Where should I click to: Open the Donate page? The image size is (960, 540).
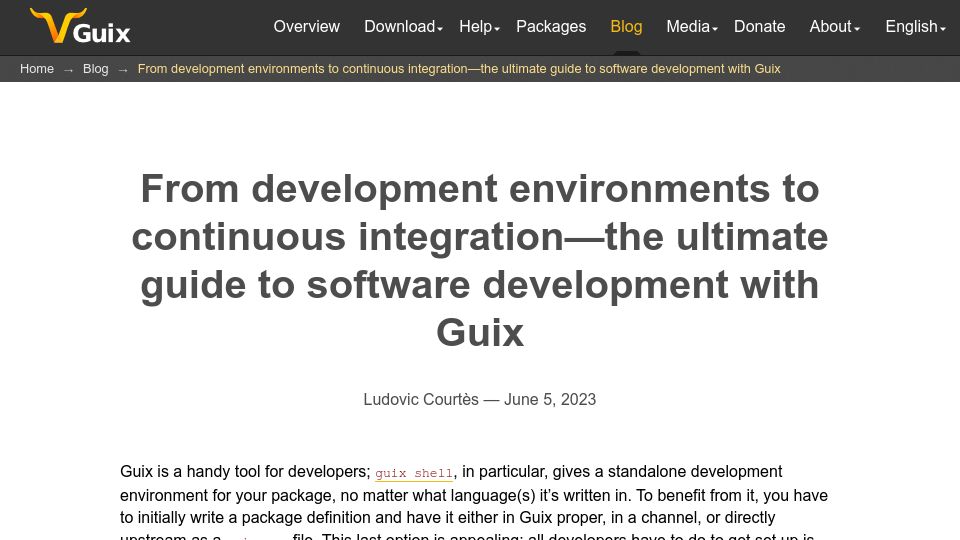click(x=759, y=26)
